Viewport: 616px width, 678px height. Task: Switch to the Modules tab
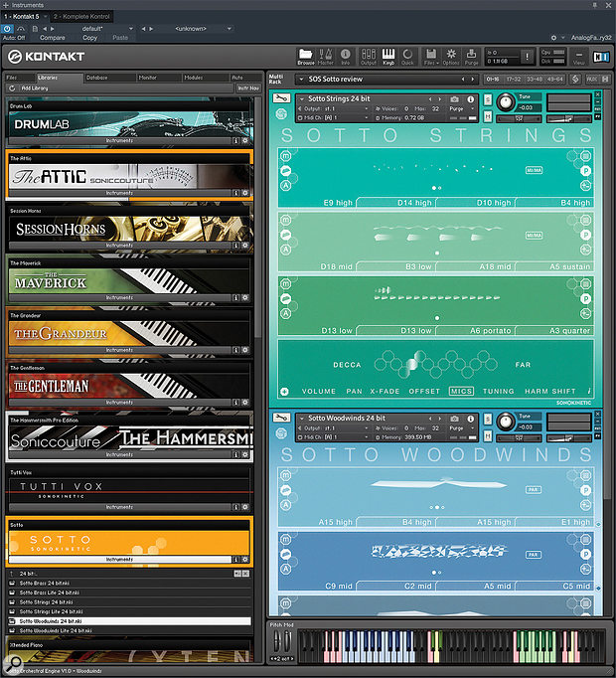(x=206, y=78)
